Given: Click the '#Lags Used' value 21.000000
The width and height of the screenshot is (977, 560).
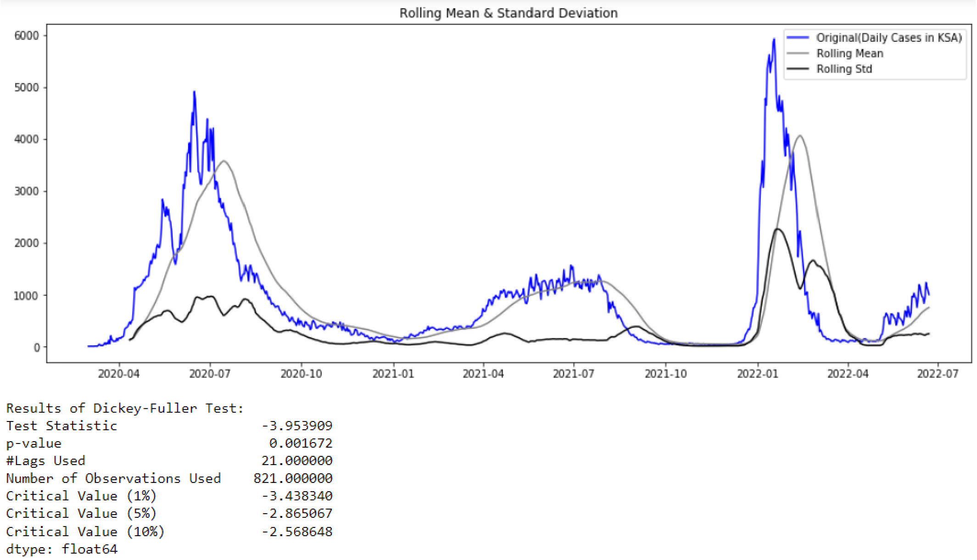Looking at the screenshot, I should click(x=297, y=460).
